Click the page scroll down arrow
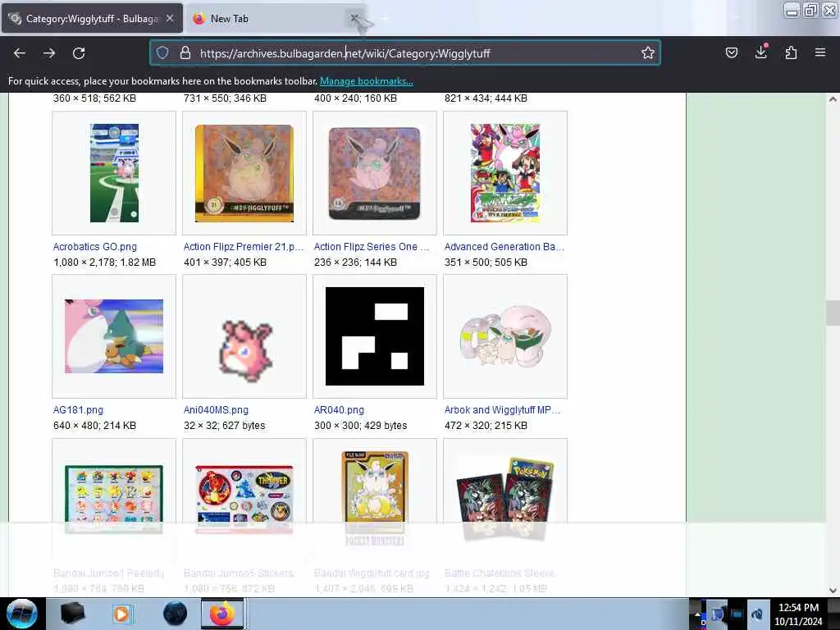Image resolution: width=840 pixels, height=630 pixels. (833, 591)
